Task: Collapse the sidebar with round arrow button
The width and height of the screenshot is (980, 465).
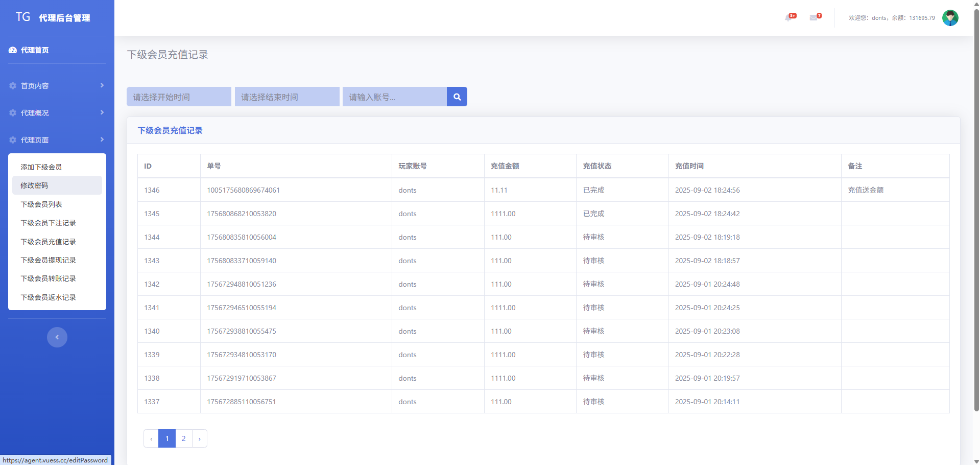Action: [57, 337]
